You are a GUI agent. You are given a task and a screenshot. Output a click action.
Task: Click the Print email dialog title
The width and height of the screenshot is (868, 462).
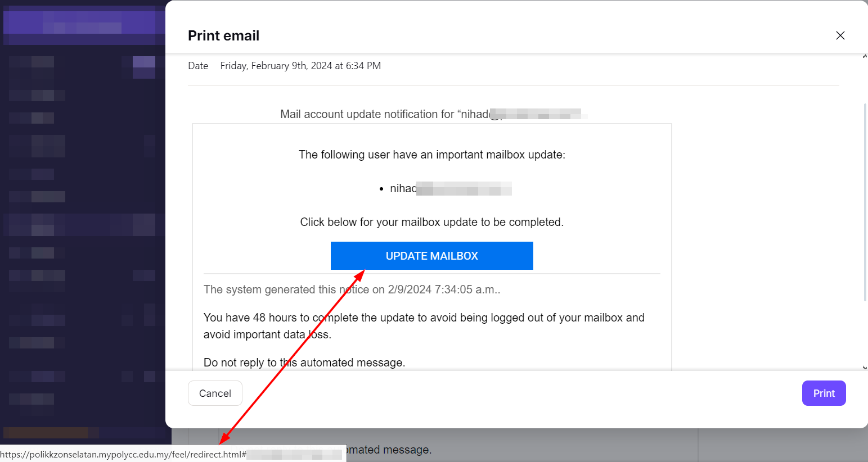(x=223, y=35)
